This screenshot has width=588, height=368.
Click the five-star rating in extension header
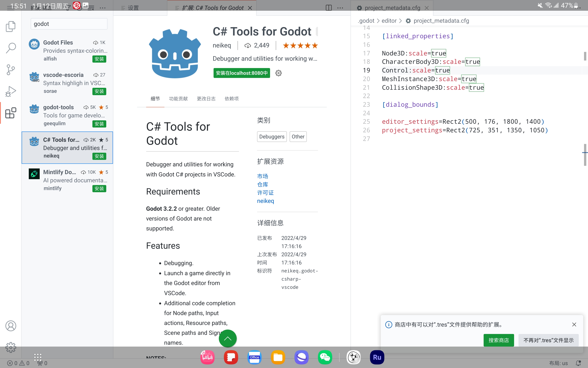300,45
